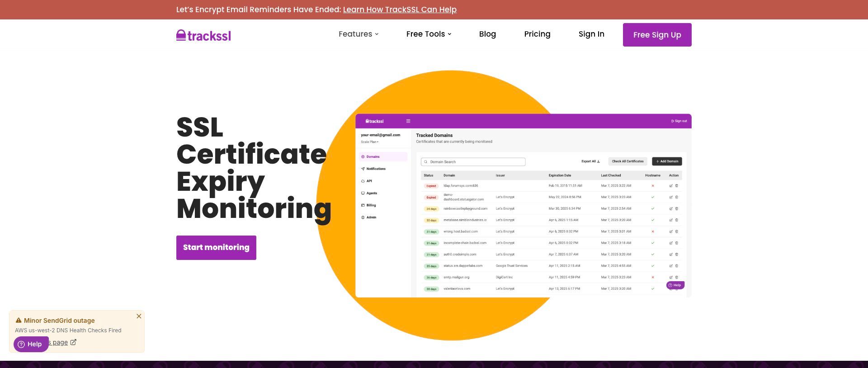The image size is (868, 368).
Task: Expand the Features menu
Action: pyautogui.click(x=359, y=34)
